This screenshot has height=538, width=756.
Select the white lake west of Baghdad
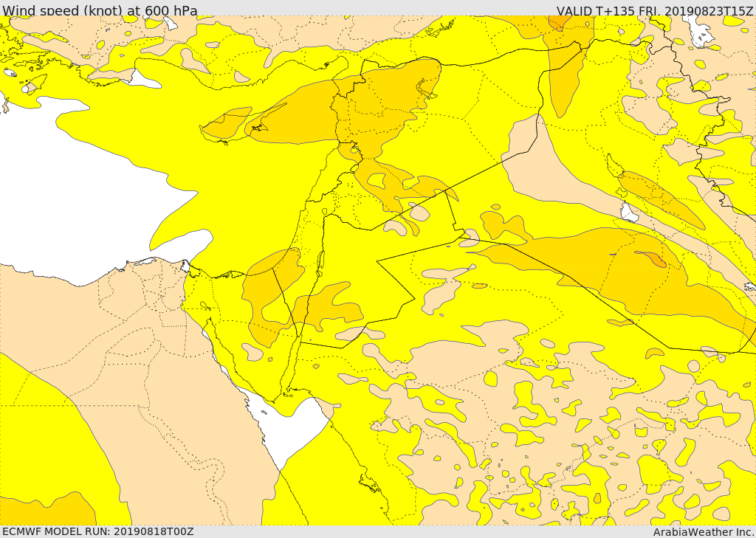pyautogui.click(x=629, y=213)
